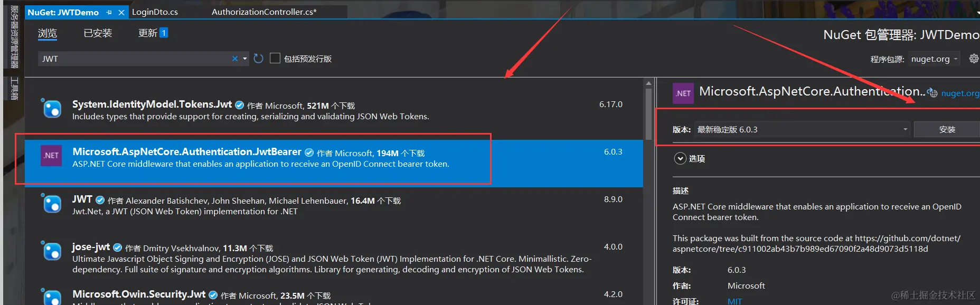Open the 版本 最新稳定版 6.0.3 dropdown
The width and height of the screenshot is (980, 305).
[x=803, y=129]
